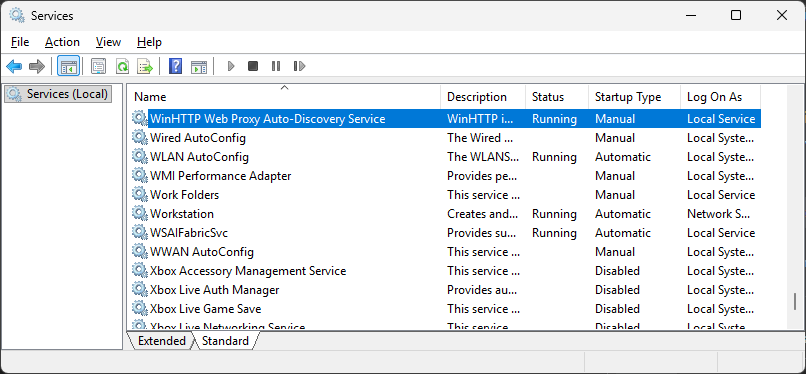Click gear icon beside Xbox Live Game Save
Screen dimensions: 806x374
coord(139,308)
